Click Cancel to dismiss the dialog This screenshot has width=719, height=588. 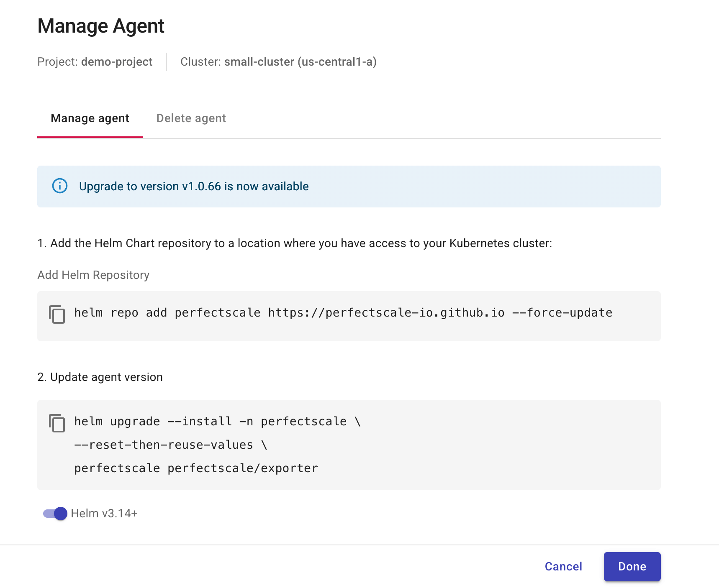tap(563, 566)
